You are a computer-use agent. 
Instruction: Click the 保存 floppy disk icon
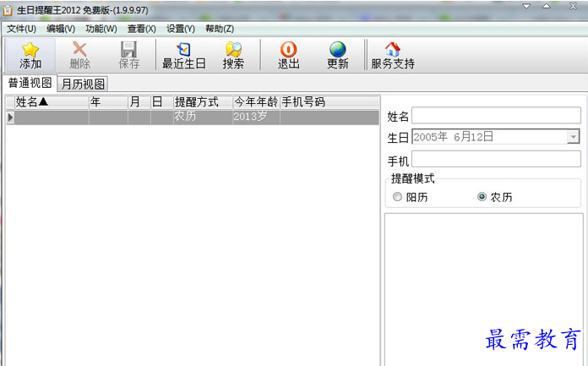(x=128, y=49)
